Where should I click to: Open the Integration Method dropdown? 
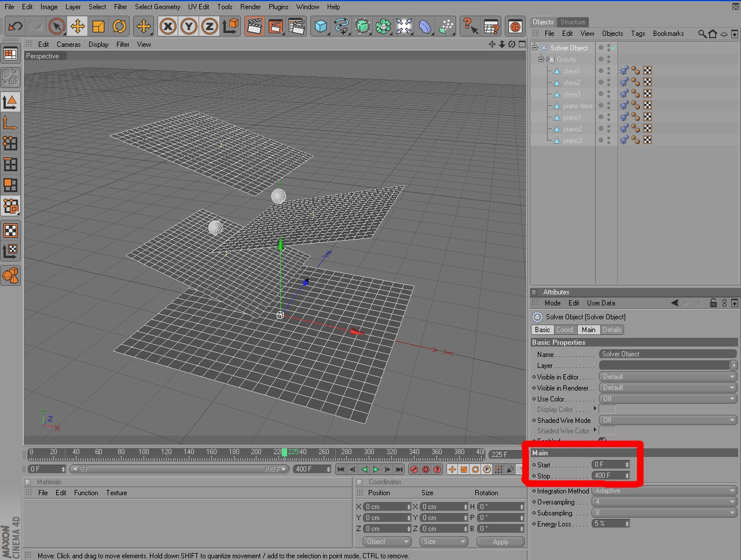665,491
